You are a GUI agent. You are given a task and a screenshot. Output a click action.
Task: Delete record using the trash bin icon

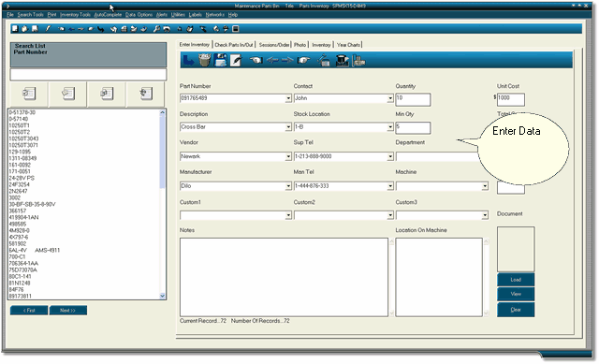pos(204,60)
